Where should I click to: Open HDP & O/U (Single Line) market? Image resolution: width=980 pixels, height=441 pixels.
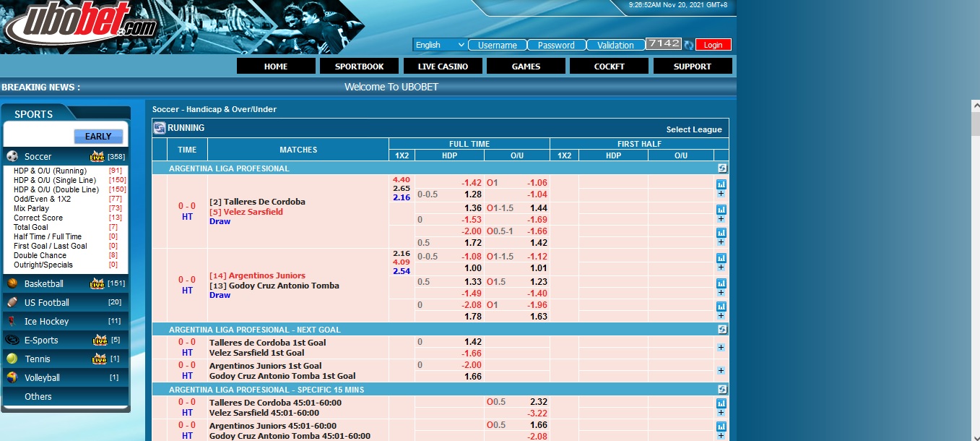[55, 180]
